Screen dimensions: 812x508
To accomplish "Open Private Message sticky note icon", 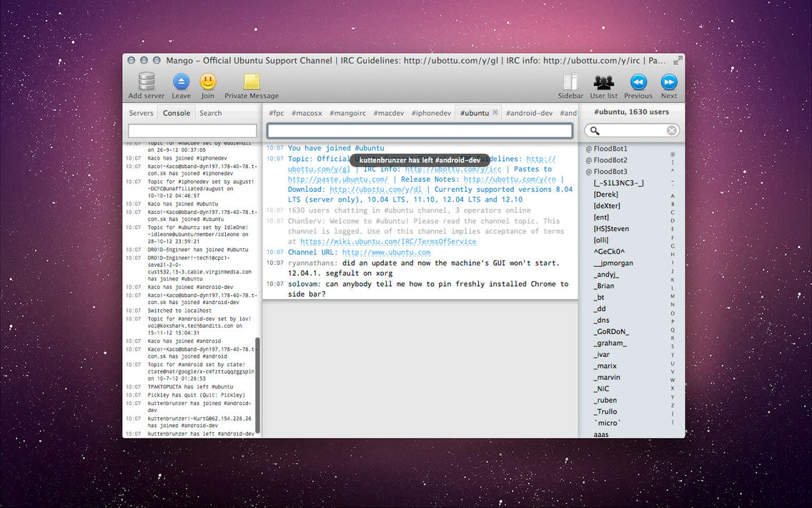I will point(252,82).
